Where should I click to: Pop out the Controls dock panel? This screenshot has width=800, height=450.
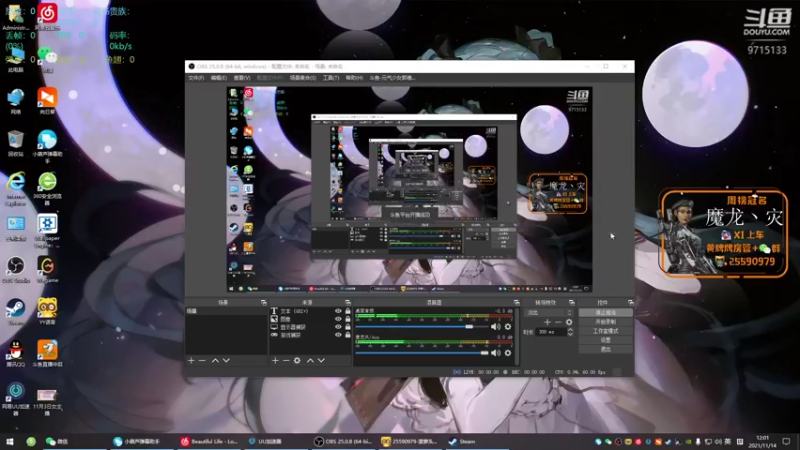(x=631, y=303)
